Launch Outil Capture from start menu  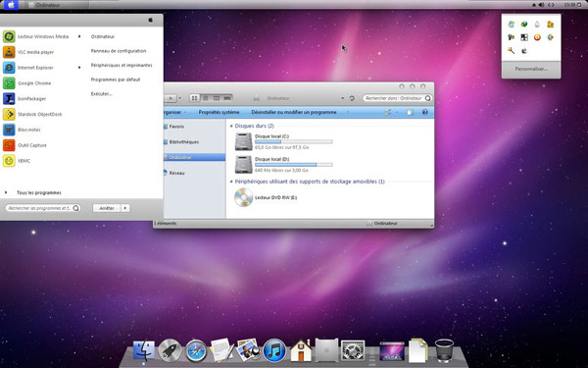pyautogui.click(x=25, y=145)
